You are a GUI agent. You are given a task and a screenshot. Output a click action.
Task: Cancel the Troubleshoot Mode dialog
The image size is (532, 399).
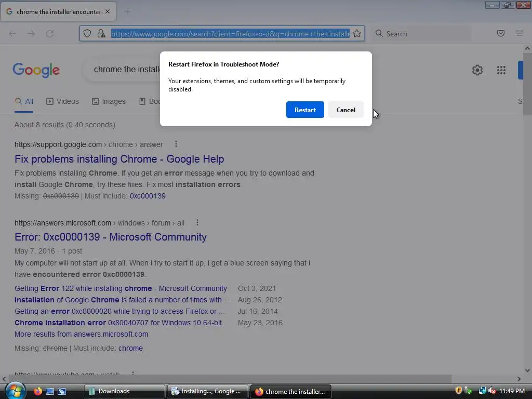pos(345,110)
